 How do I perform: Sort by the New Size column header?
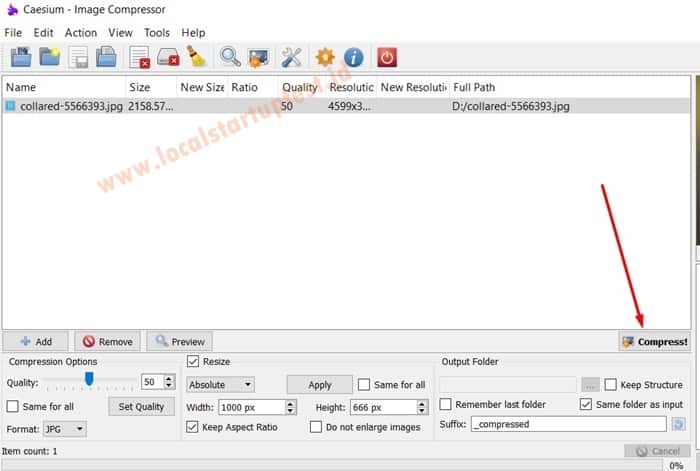click(202, 87)
